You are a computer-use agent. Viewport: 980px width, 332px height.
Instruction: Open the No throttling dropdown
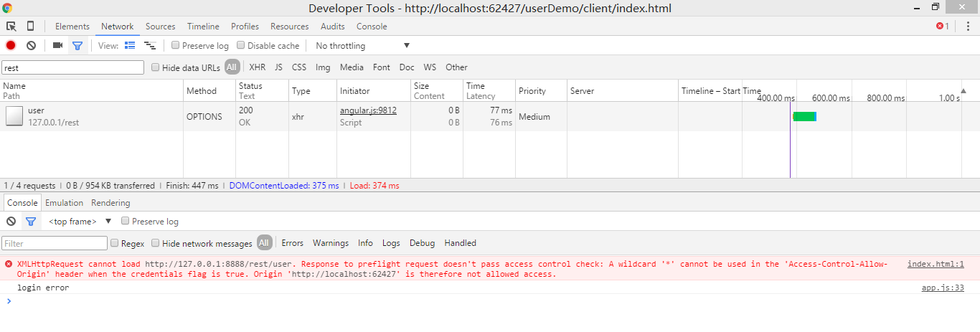pyautogui.click(x=362, y=46)
